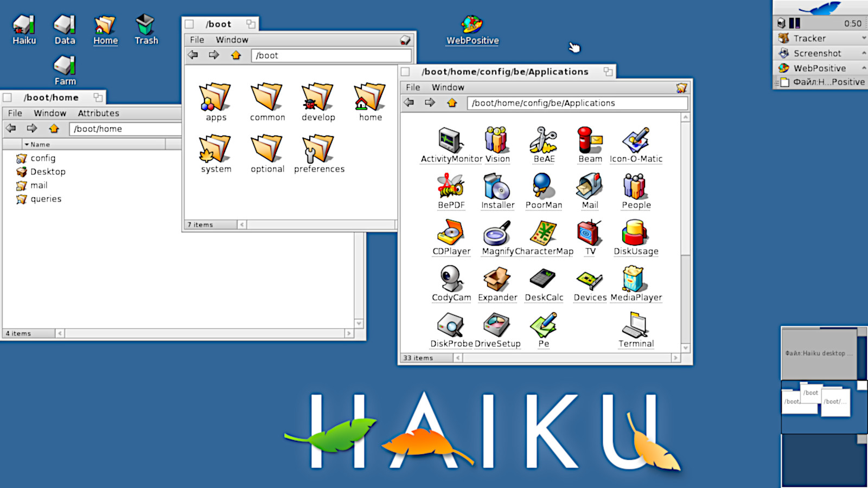The height and width of the screenshot is (488, 868).
Task: Launch DeskCalc calculator
Action: click(543, 279)
